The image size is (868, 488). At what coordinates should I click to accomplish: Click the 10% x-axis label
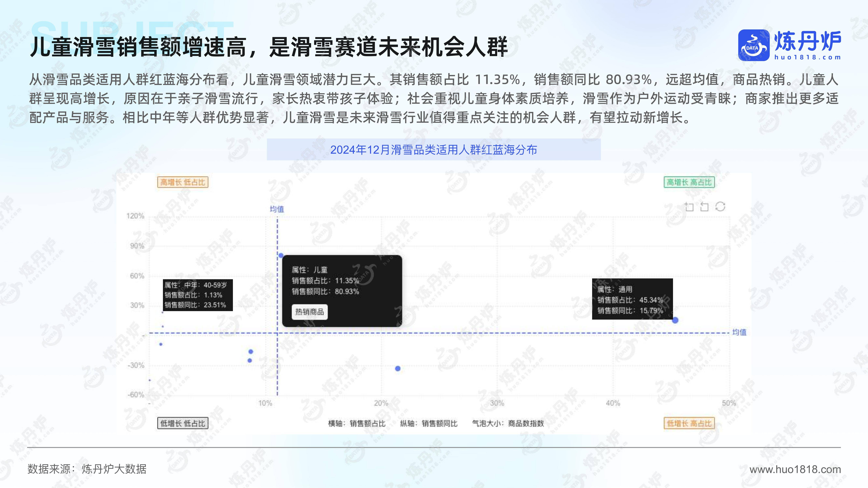265,403
